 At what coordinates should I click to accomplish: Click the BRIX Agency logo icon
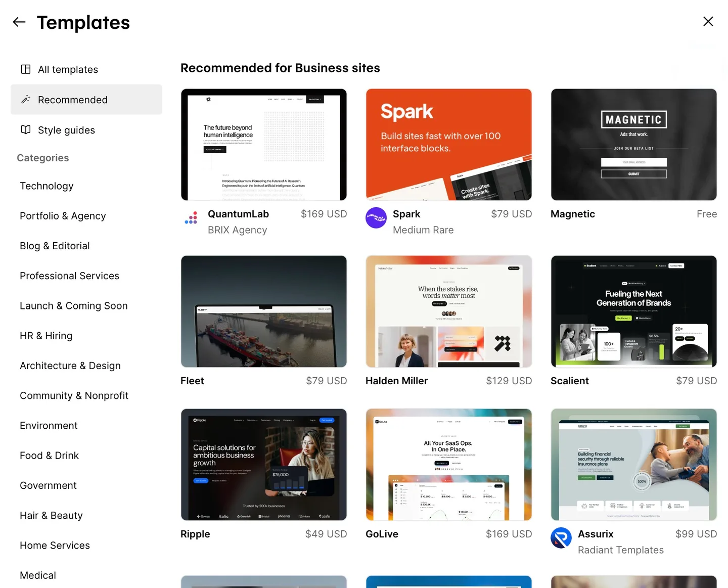click(x=191, y=218)
